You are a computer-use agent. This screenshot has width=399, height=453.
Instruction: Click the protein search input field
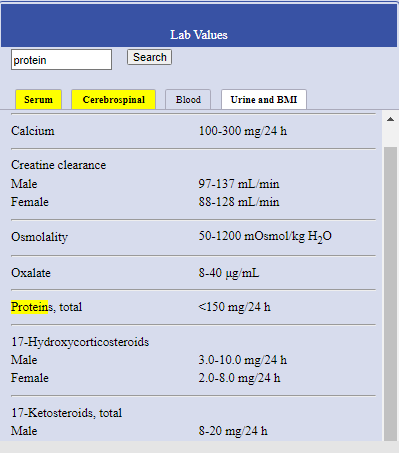61,60
